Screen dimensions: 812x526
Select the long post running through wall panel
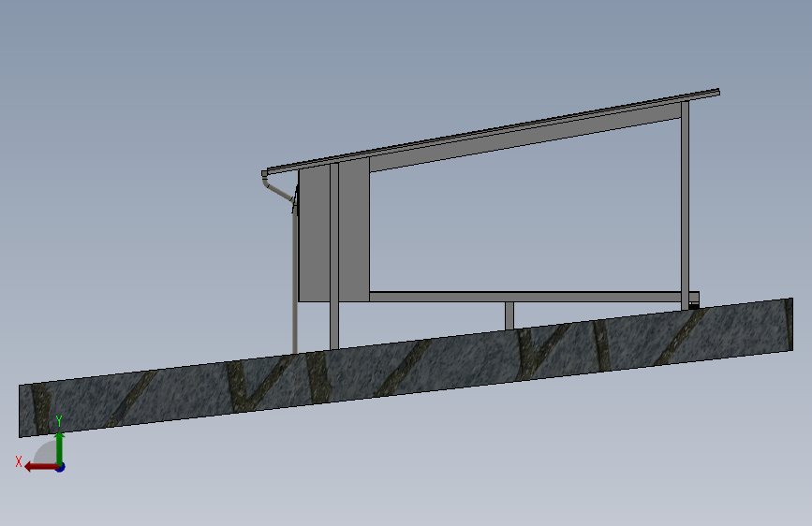click(334, 256)
